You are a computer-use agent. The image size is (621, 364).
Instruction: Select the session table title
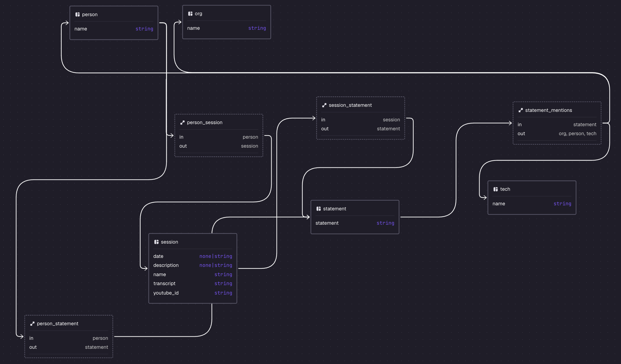tap(169, 242)
